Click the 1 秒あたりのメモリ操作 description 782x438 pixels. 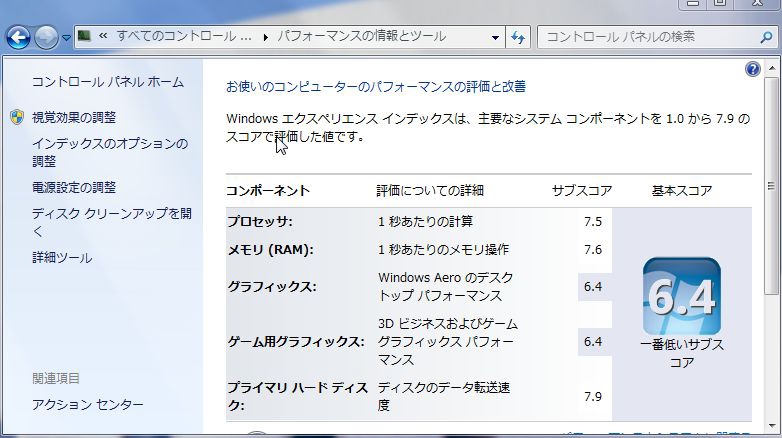[x=443, y=249]
